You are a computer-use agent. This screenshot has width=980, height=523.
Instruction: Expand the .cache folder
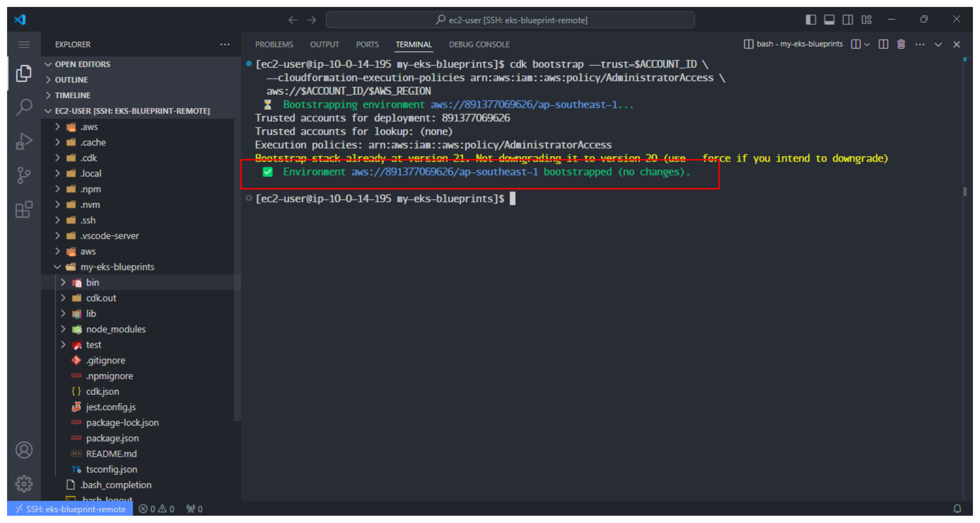coord(138,142)
